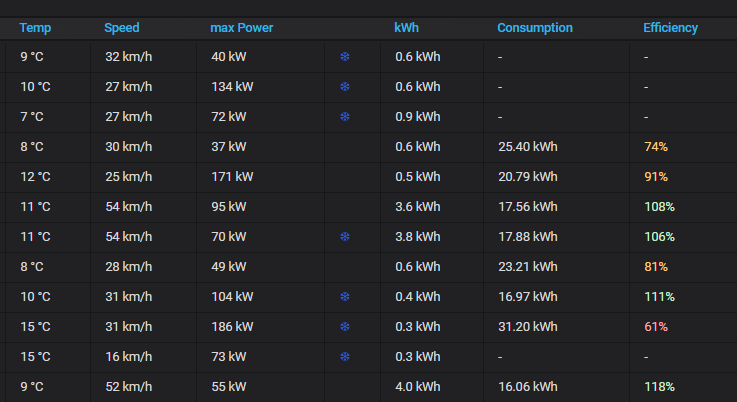The width and height of the screenshot is (737, 402).
Task: Select the 28 km/h speed value
Action: coord(128,267)
